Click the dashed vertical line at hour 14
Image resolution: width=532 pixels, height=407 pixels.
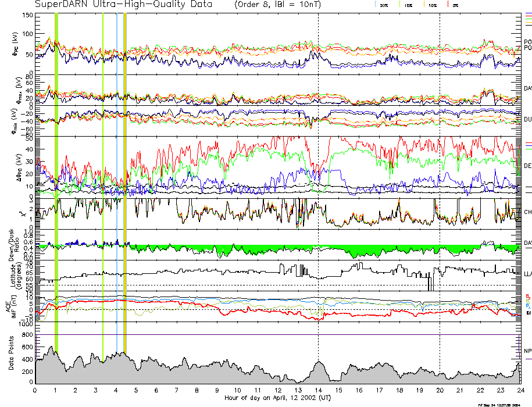[x=319, y=174]
